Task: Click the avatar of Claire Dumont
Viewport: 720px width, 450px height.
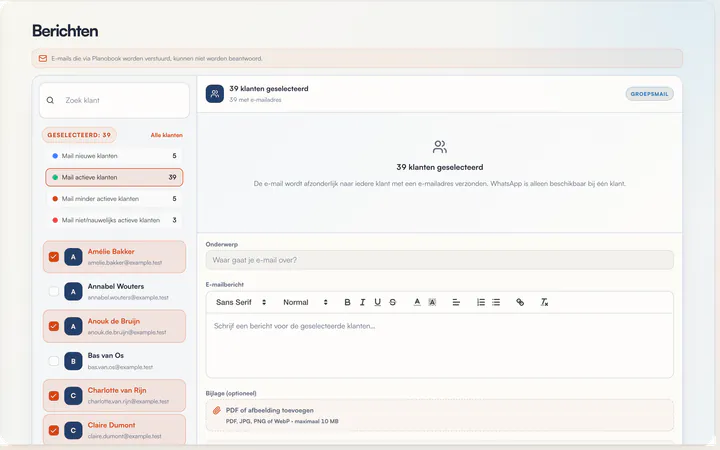Action: point(73,430)
